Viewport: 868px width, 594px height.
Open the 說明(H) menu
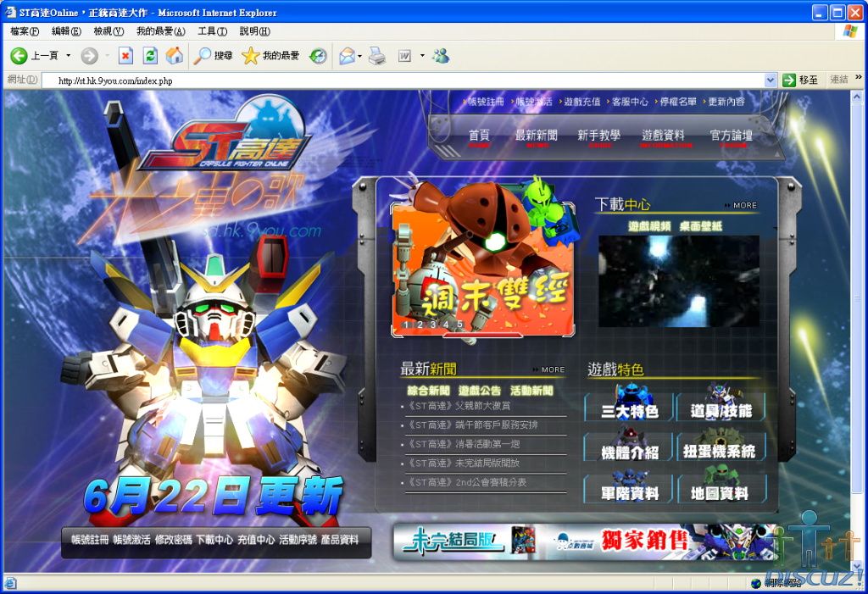pyautogui.click(x=254, y=31)
